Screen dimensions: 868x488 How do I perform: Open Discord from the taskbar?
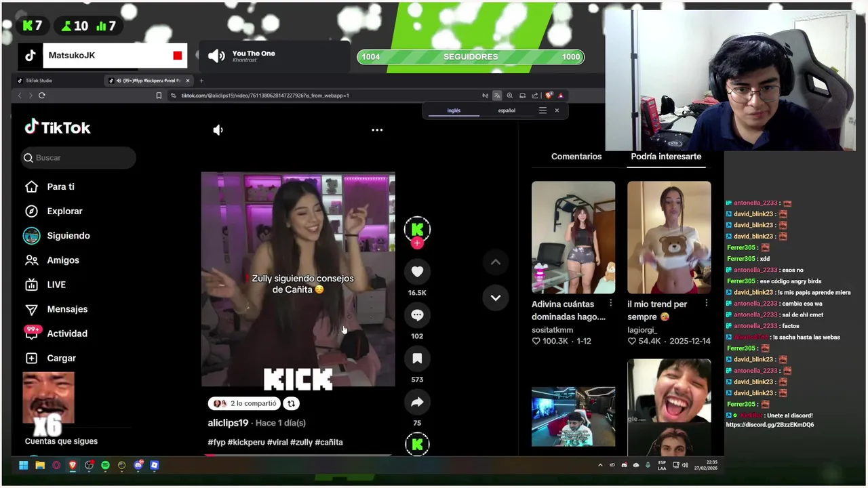[x=138, y=465]
